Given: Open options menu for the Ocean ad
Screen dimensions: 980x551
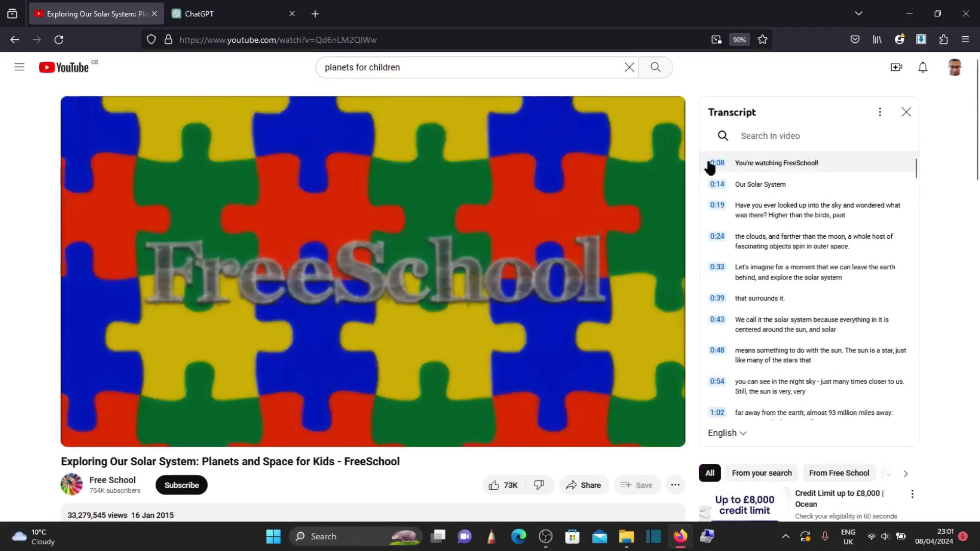Looking at the screenshot, I should (x=912, y=494).
